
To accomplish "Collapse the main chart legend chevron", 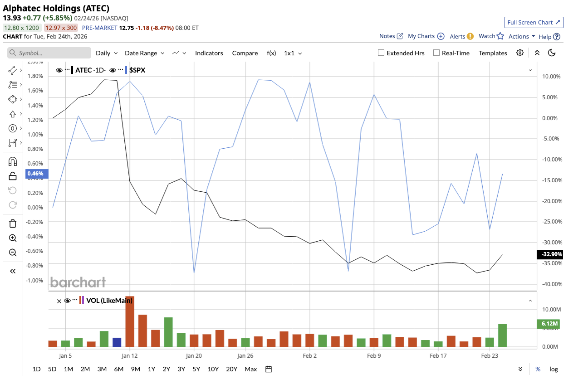I will coord(530,70).
